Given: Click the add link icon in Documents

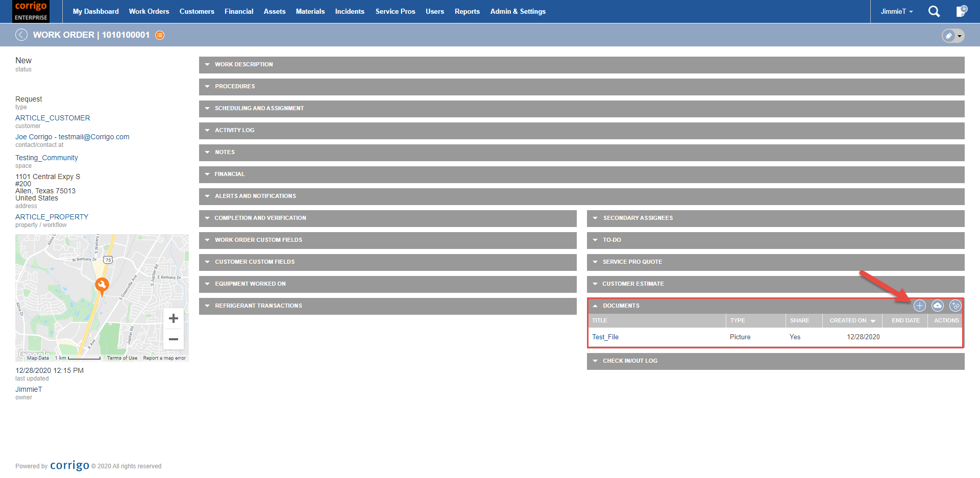Looking at the screenshot, I should pyautogui.click(x=955, y=306).
